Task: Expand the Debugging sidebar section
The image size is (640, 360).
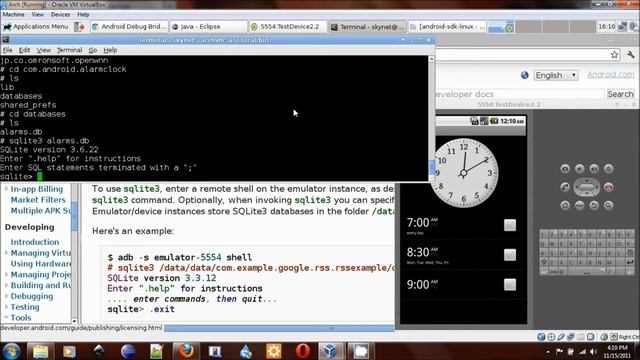Action: (6, 296)
